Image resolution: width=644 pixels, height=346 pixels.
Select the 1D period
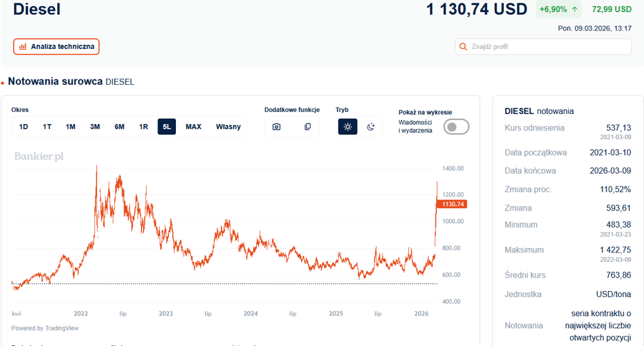[23, 127]
